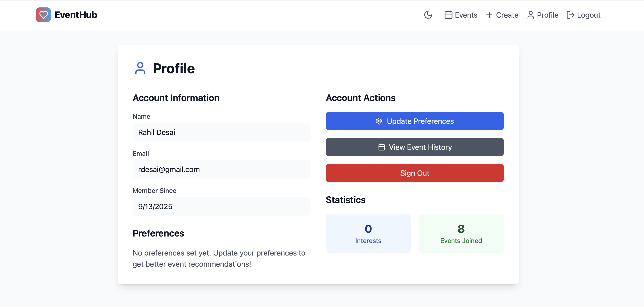This screenshot has width=644, height=307.
Task: Click the Interests statistics card
Action: pos(368,233)
